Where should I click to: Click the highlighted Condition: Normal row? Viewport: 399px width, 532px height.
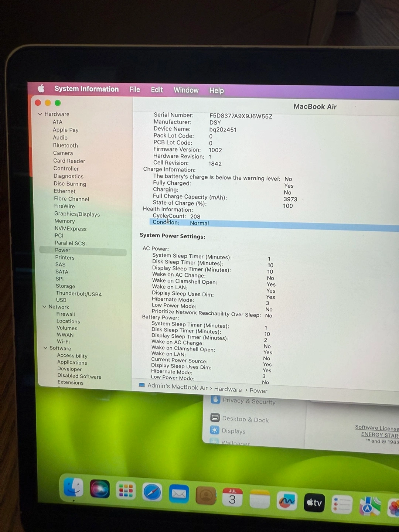(274, 225)
